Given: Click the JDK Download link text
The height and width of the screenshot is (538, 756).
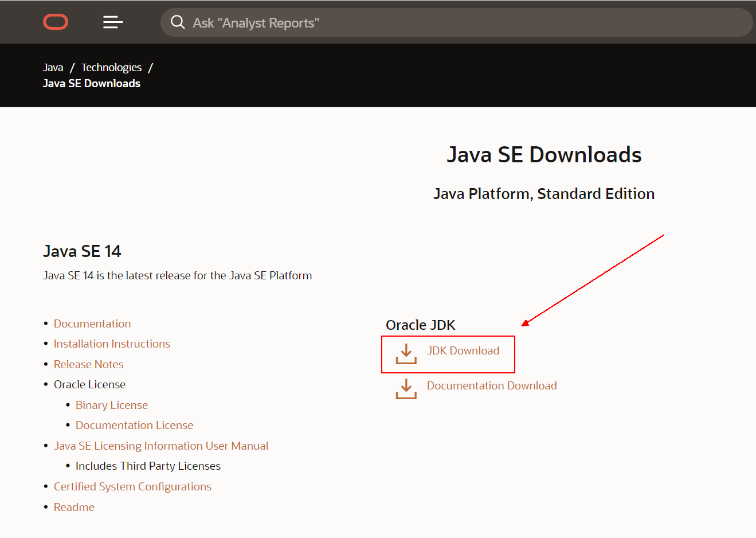Looking at the screenshot, I should pyautogui.click(x=463, y=350).
